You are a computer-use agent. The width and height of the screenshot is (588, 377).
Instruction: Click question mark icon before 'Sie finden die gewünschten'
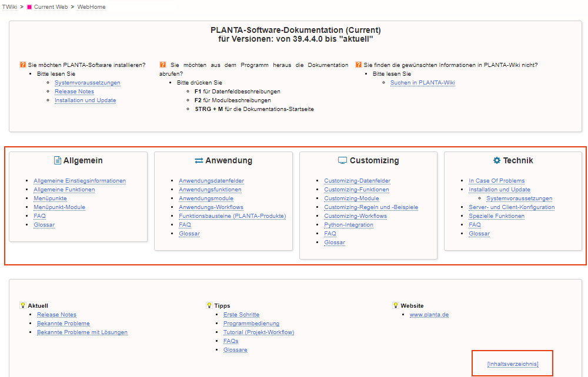click(358, 65)
